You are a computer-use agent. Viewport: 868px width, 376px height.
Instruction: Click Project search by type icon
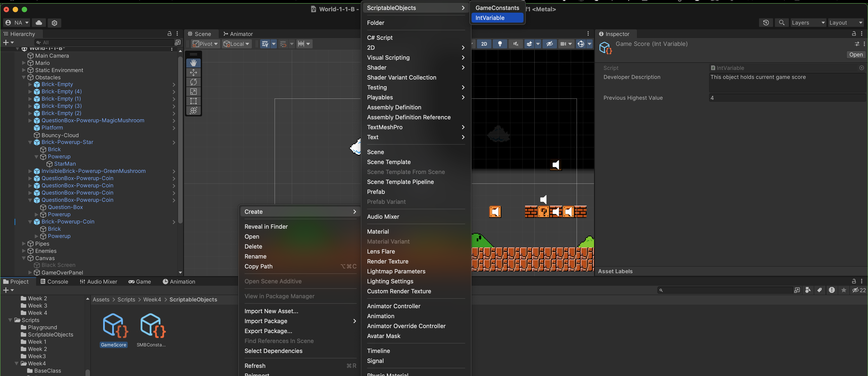pos(808,290)
